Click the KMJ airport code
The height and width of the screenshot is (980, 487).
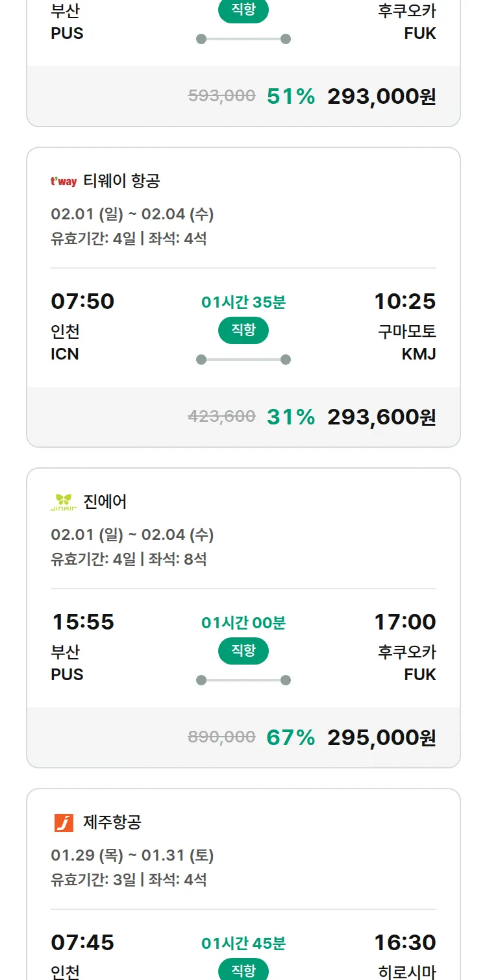419,354
